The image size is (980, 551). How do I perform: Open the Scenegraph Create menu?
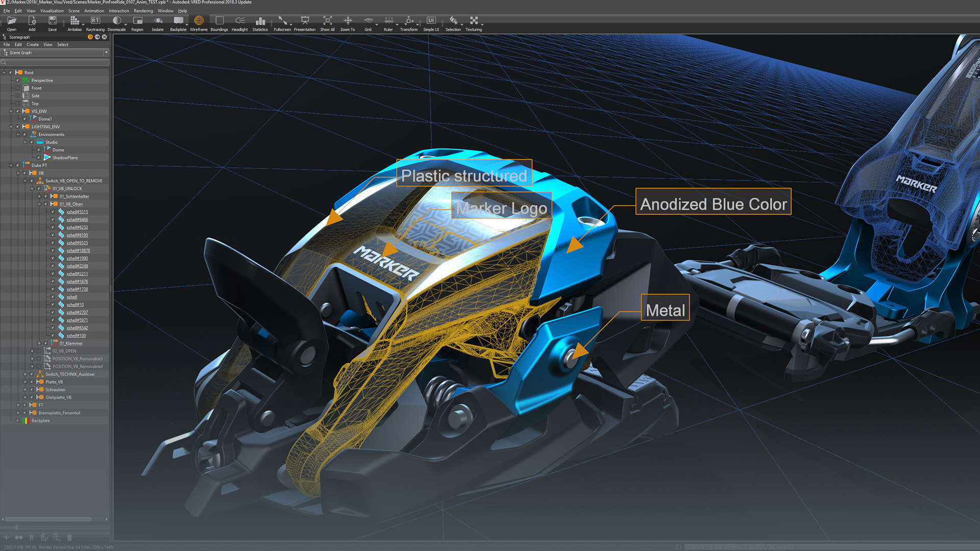click(33, 44)
